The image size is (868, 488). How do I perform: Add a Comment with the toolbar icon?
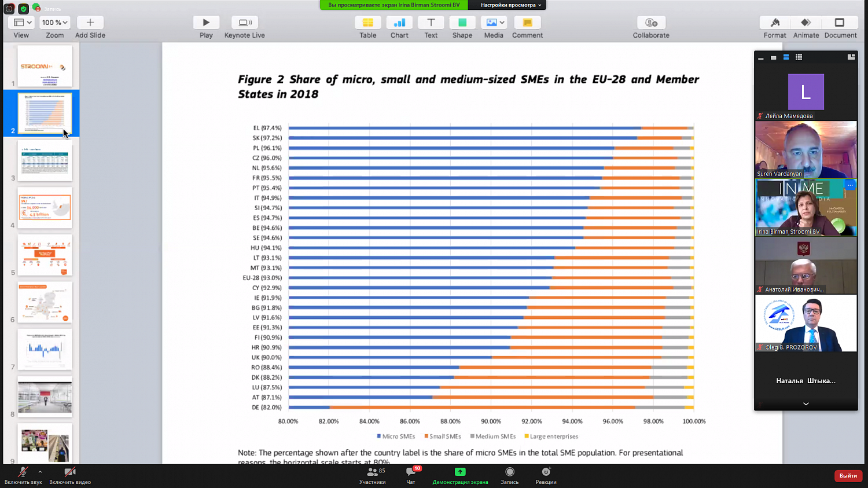pos(527,23)
